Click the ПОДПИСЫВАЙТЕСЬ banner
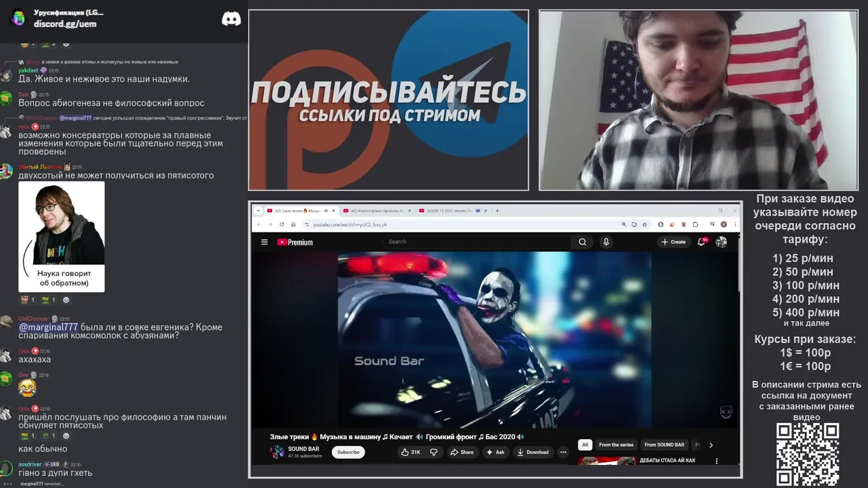This screenshot has height=488, width=868. click(x=389, y=100)
